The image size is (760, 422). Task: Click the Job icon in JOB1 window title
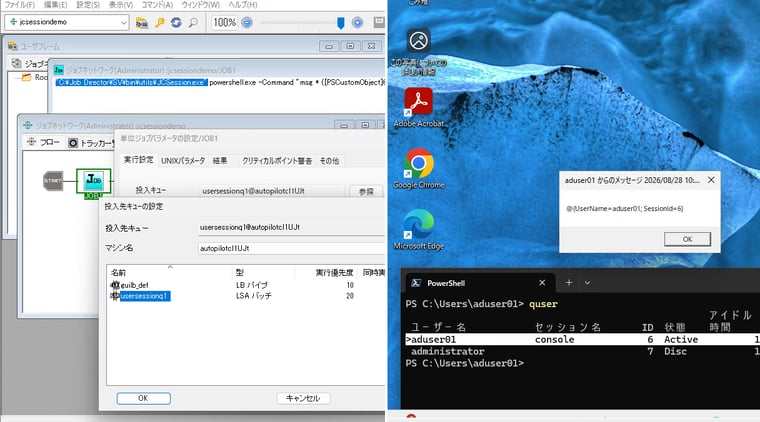59,70
